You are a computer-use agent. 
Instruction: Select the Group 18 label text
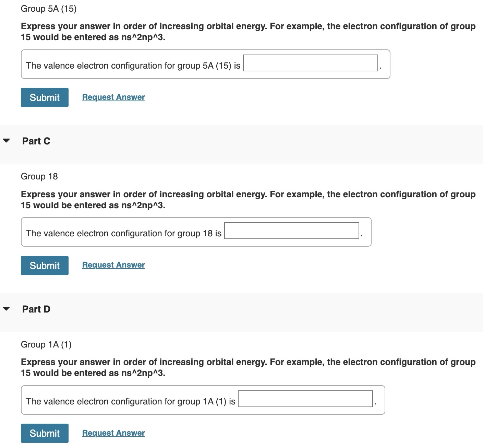click(39, 176)
